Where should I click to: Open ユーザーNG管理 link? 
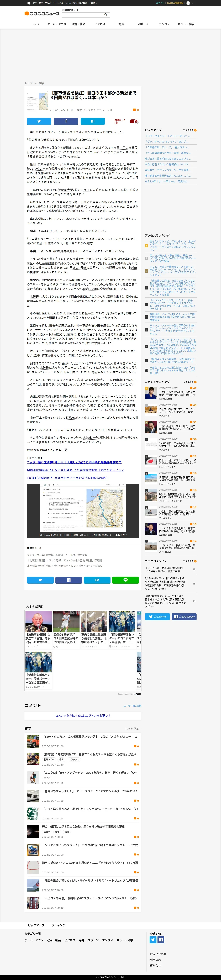point(132,706)
